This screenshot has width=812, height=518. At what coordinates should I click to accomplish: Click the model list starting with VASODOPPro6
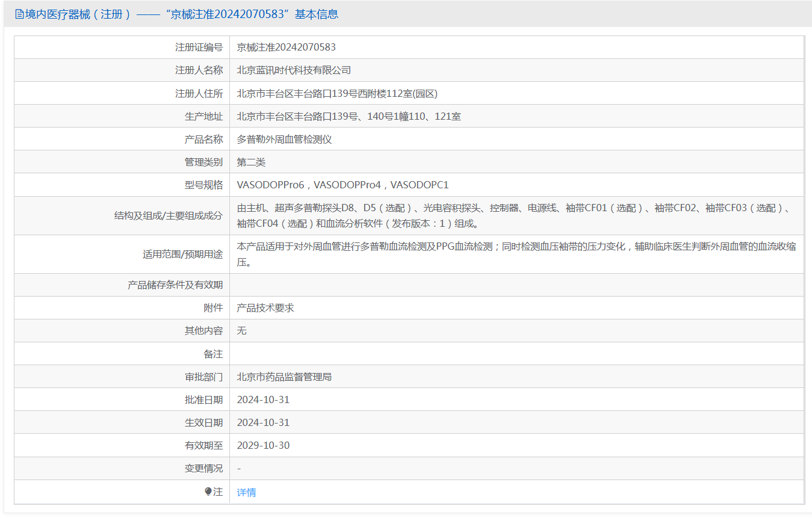pos(343,185)
